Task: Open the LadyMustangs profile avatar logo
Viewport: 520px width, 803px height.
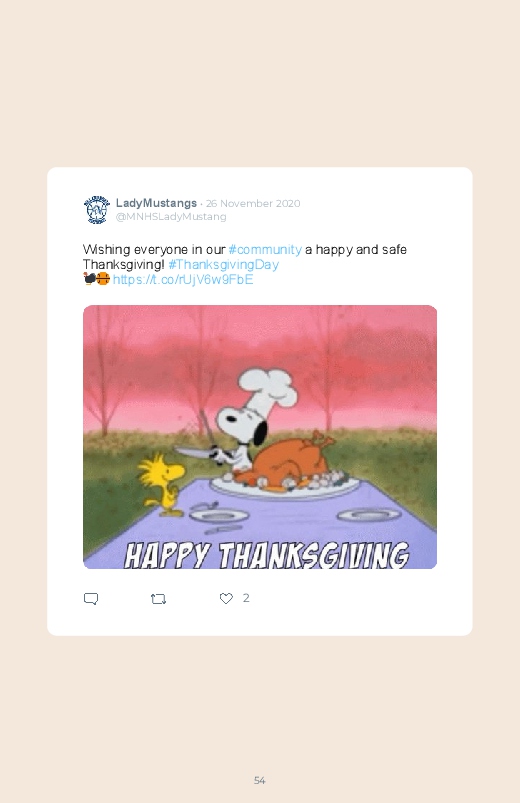Action: (97, 209)
